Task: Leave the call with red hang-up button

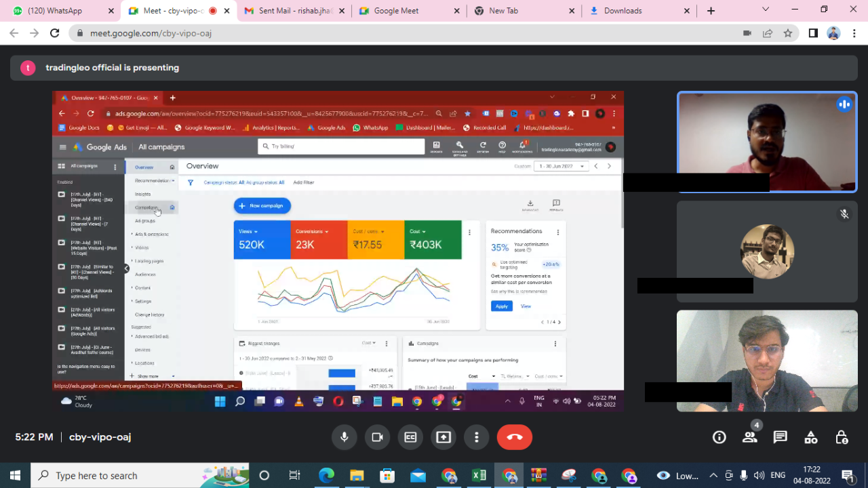Action: (515, 437)
